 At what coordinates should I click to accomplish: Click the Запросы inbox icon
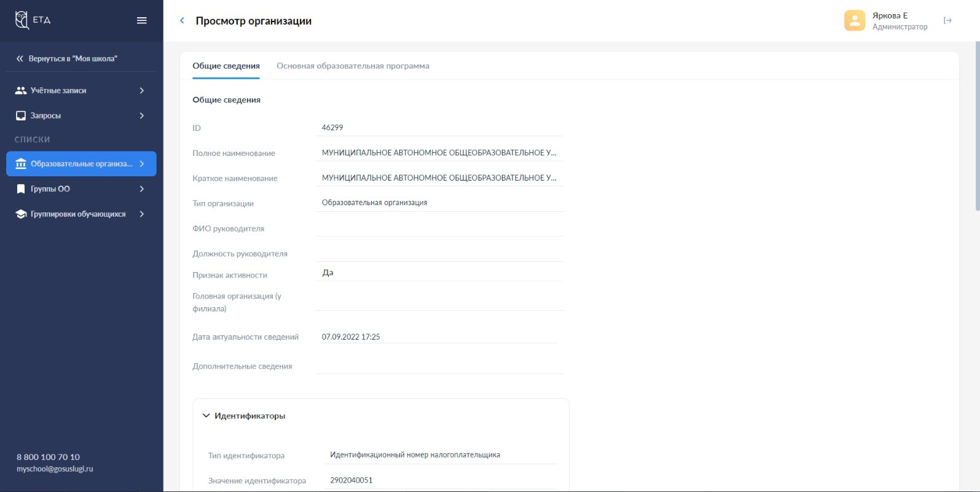[21, 115]
